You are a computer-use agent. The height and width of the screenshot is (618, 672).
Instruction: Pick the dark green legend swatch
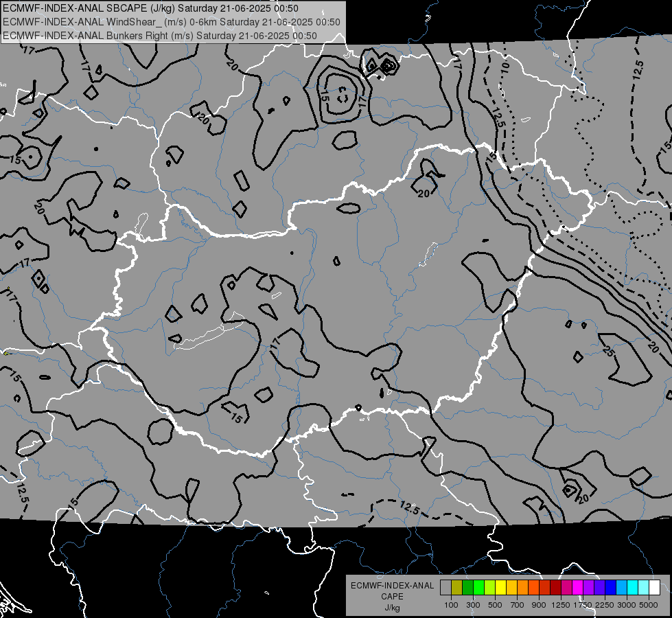pyautogui.click(x=467, y=587)
